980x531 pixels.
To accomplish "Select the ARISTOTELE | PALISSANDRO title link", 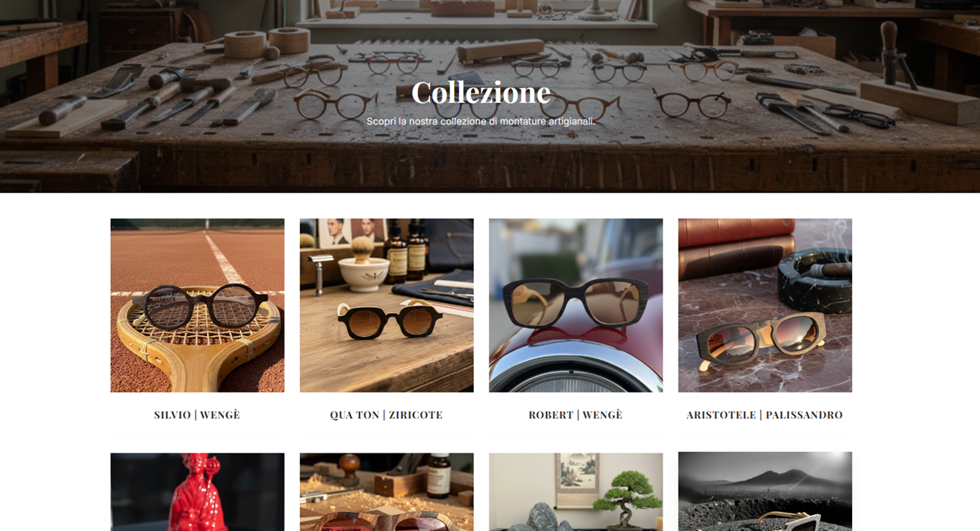I will 766,415.
